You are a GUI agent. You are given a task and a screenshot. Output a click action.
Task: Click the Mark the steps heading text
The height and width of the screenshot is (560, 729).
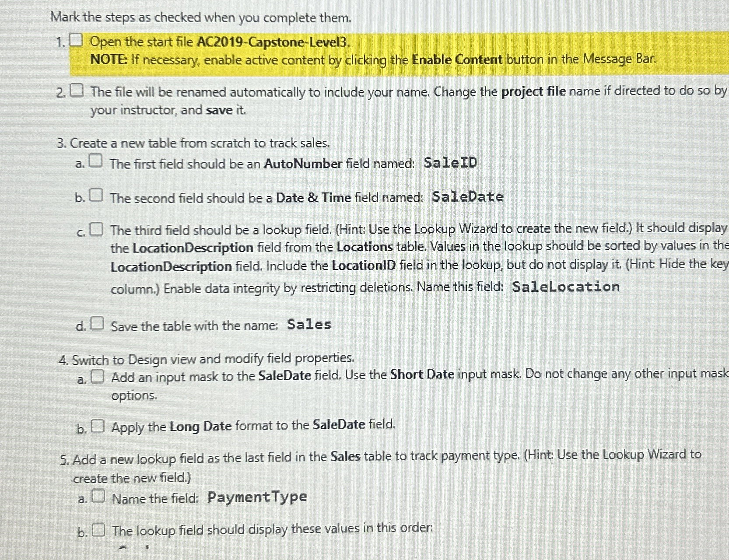point(199,18)
